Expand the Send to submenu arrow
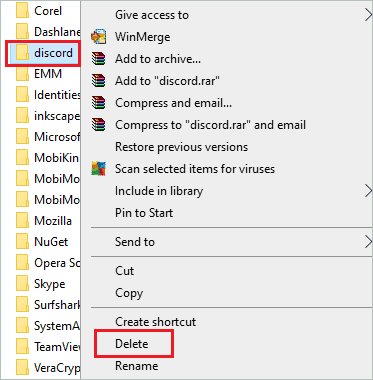 point(368,242)
